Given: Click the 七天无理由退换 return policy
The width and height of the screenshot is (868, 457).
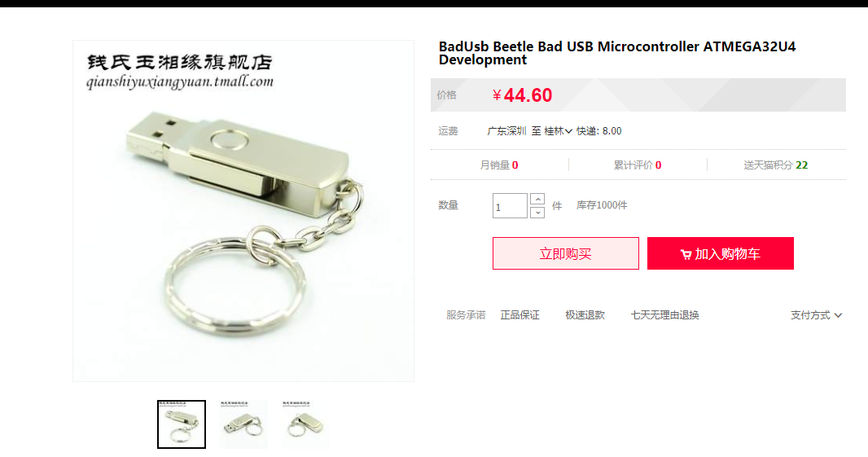Looking at the screenshot, I should (x=664, y=315).
